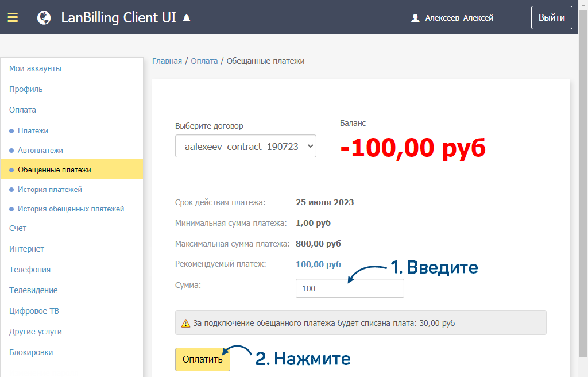Open История обещанных платежей item

(x=71, y=209)
